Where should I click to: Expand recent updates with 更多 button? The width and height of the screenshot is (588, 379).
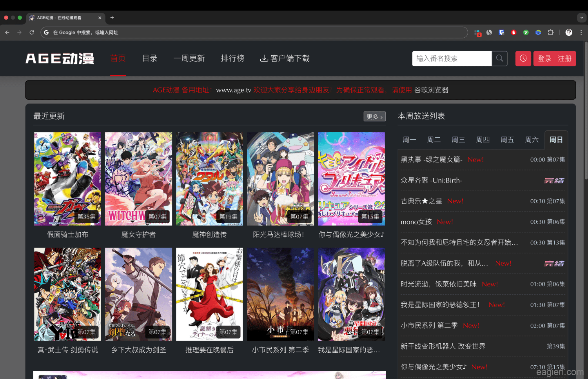(374, 117)
